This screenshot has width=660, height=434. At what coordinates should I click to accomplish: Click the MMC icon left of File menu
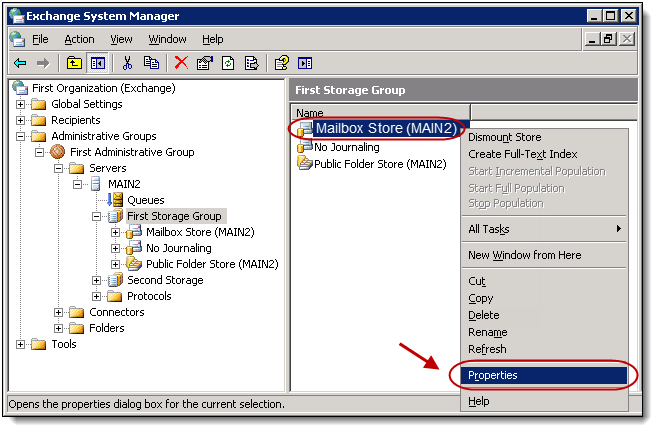pyautogui.click(x=18, y=39)
